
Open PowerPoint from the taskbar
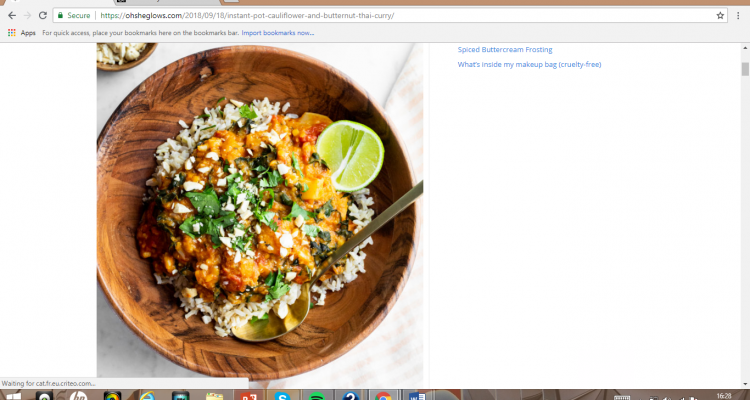click(249, 395)
